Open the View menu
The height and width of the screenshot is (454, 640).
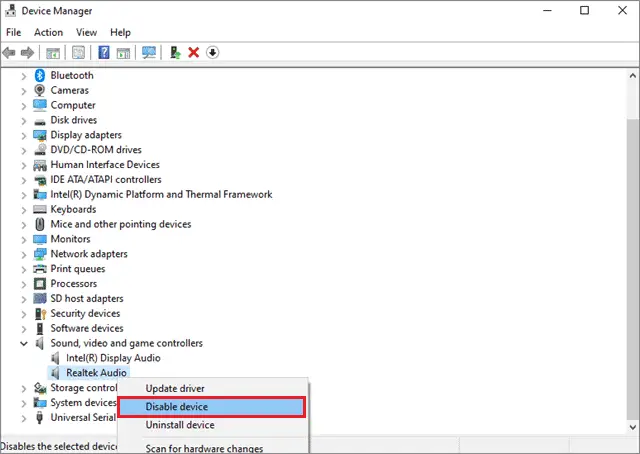click(x=87, y=32)
